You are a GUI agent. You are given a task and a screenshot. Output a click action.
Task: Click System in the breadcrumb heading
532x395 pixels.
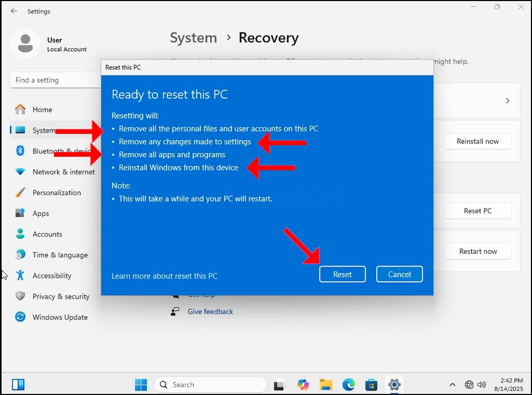tap(194, 38)
